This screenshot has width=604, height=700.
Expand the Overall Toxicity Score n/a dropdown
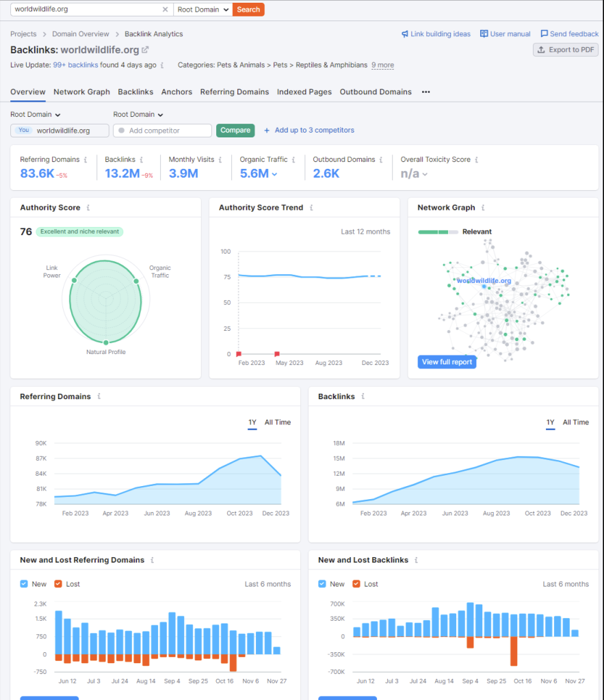tap(425, 174)
